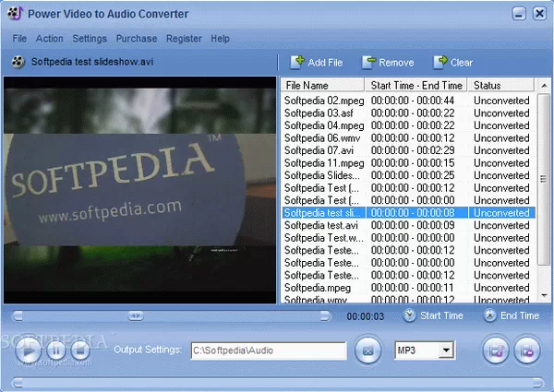Click the Remove file icon

point(368,62)
